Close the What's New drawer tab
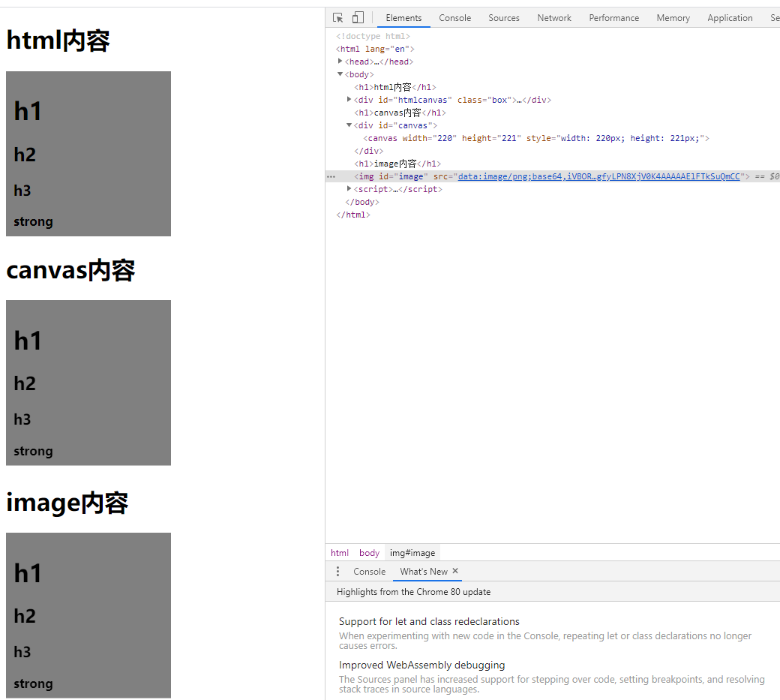The width and height of the screenshot is (780, 700). [455, 571]
